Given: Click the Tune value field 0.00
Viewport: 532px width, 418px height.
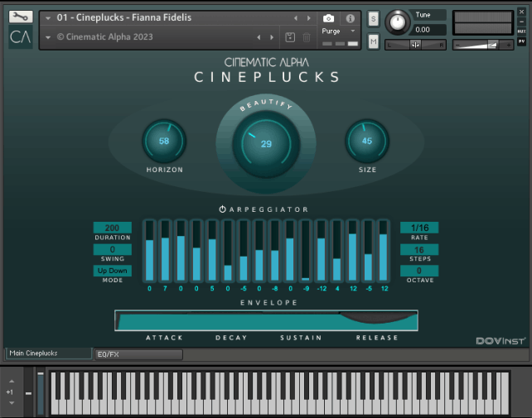Looking at the screenshot, I should pyautogui.click(x=428, y=30).
